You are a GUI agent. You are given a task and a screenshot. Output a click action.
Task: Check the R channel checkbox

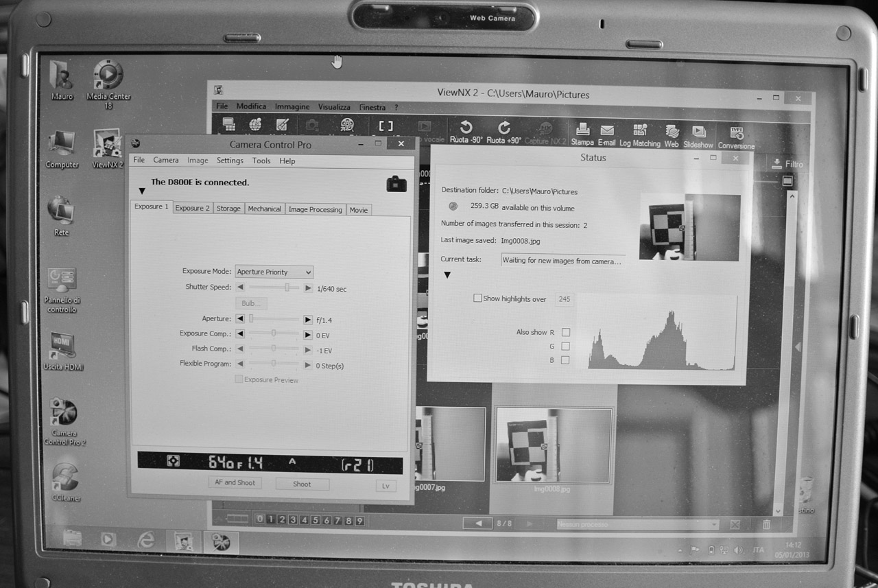[x=566, y=333]
